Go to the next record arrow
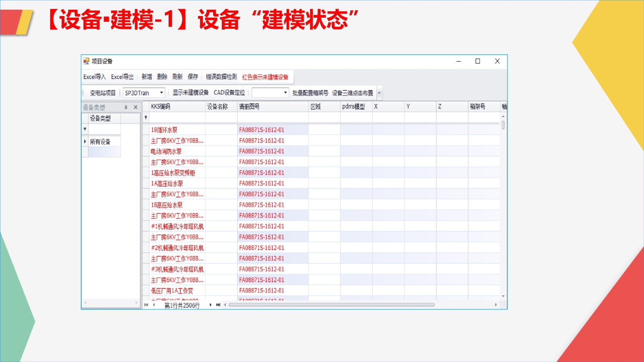 point(211,305)
